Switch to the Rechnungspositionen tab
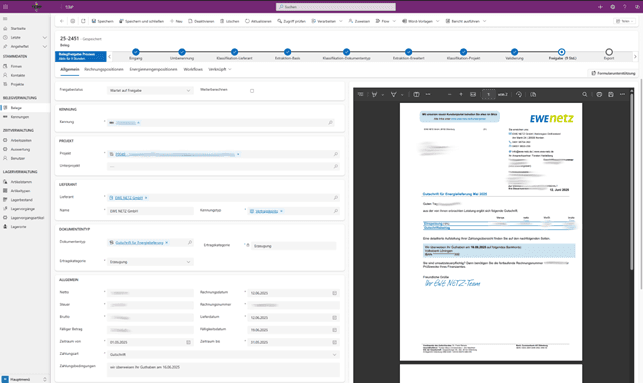Screen dimensions: 643x383 coord(104,69)
